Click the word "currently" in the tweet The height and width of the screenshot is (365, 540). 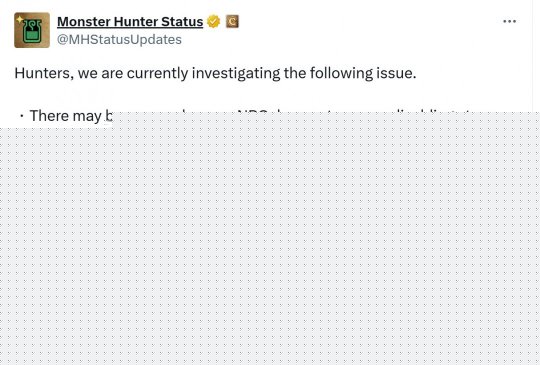(x=157, y=73)
